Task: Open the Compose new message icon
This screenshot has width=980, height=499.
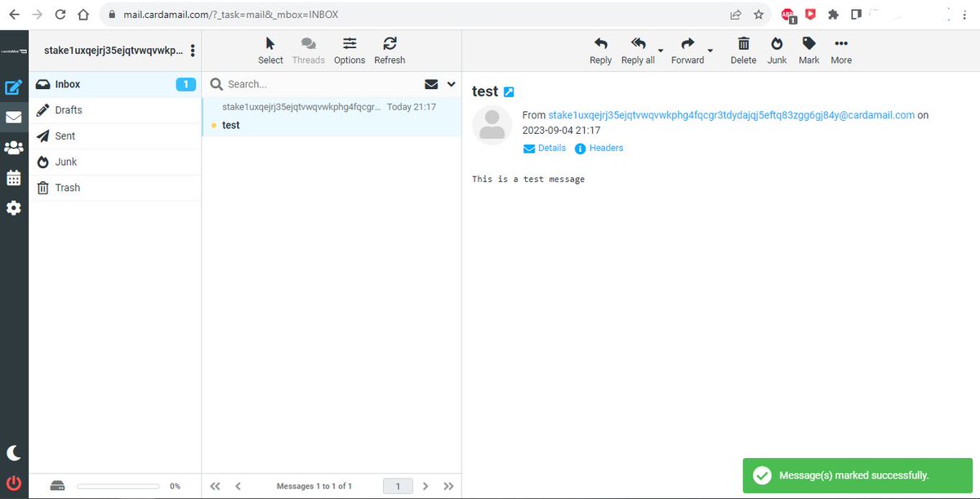Action: pyautogui.click(x=14, y=87)
